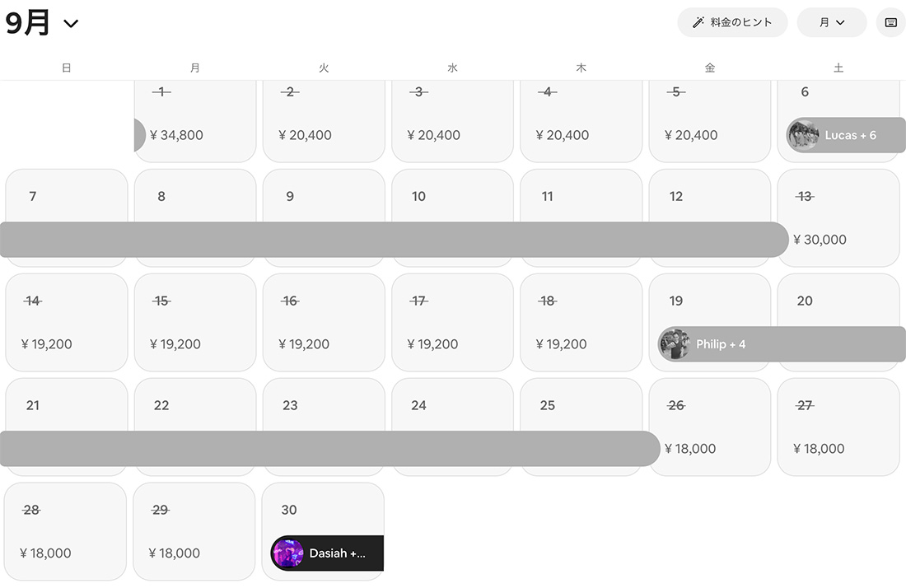Click the magic wand pricing tips icon
Screen dimensions: 906x588
[698, 22]
